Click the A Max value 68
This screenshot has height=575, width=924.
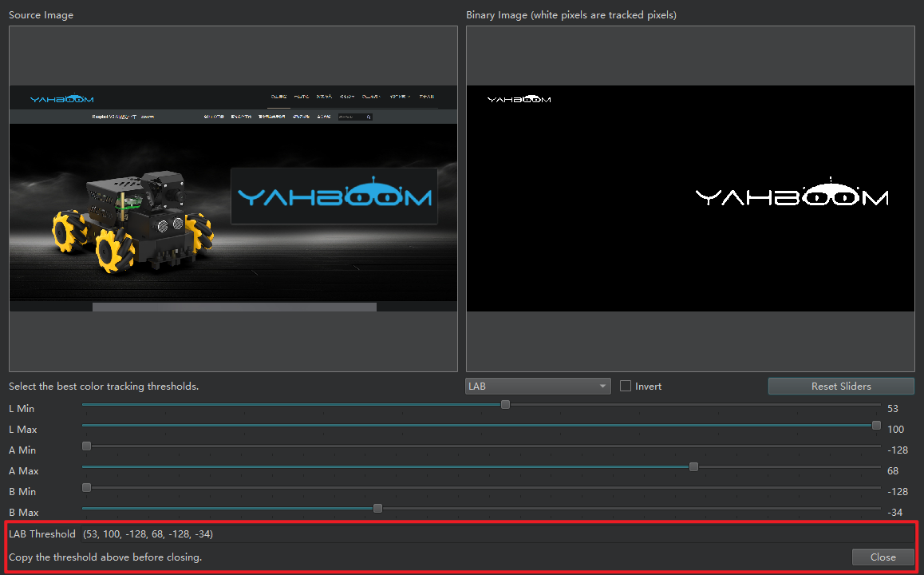(x=893, y=470)
